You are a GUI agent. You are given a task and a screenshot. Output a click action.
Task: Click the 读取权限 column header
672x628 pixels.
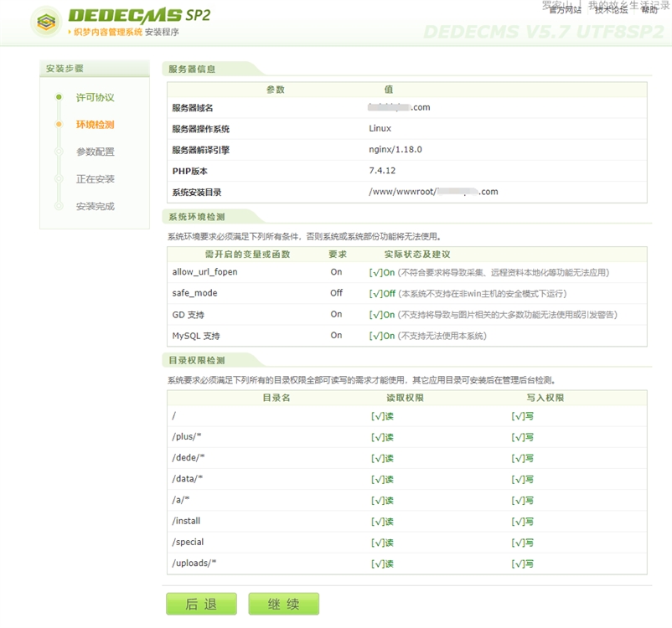coord(405,398)
